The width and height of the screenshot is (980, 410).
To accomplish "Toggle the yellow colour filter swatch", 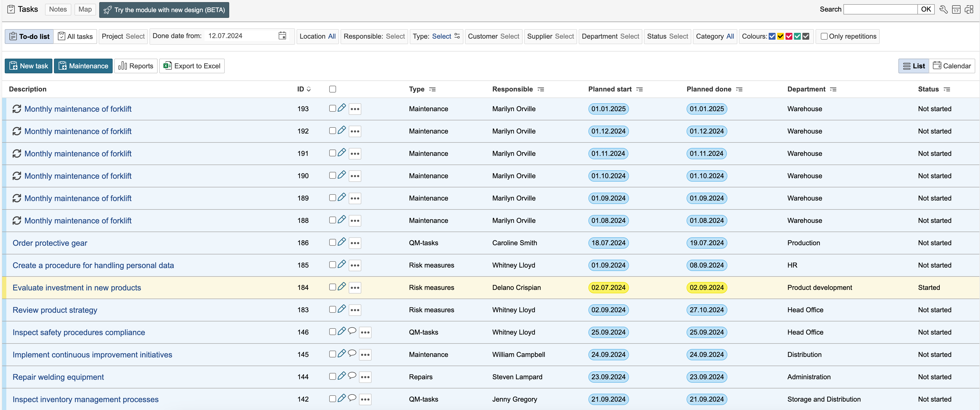I will (780, 37).
